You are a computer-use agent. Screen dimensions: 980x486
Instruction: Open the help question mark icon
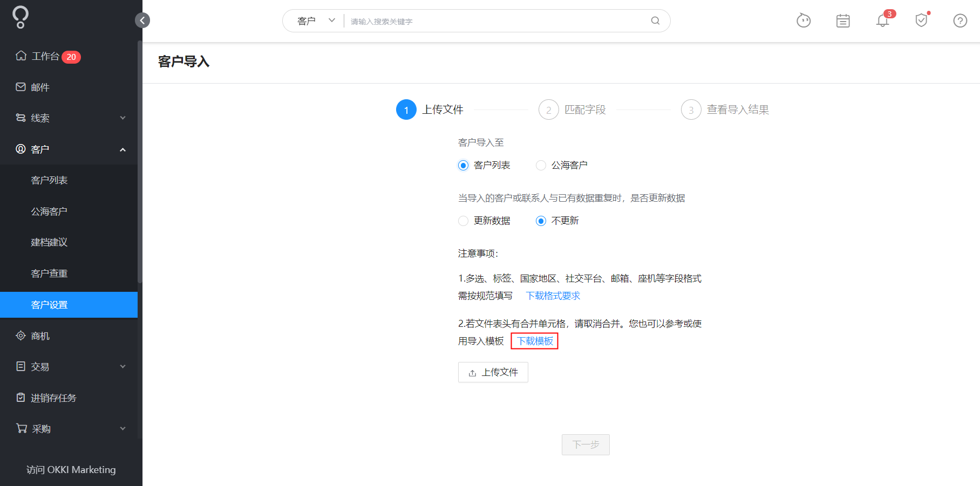(960, 21)
